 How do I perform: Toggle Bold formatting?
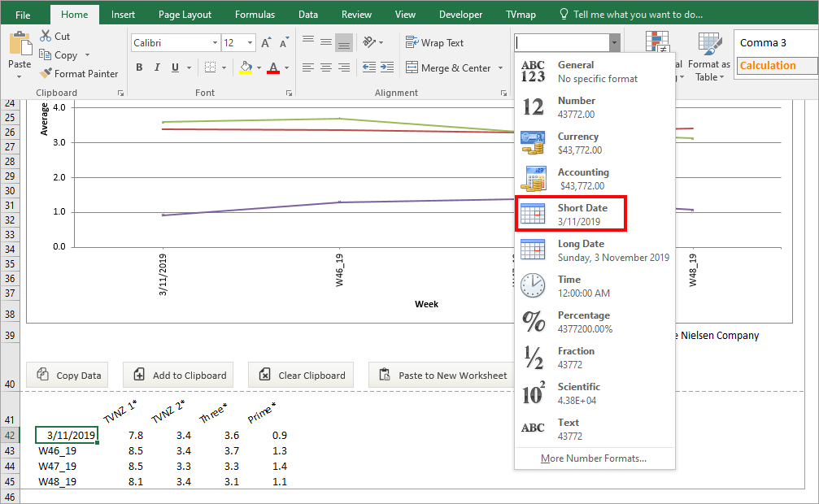(x=139, y=67)
